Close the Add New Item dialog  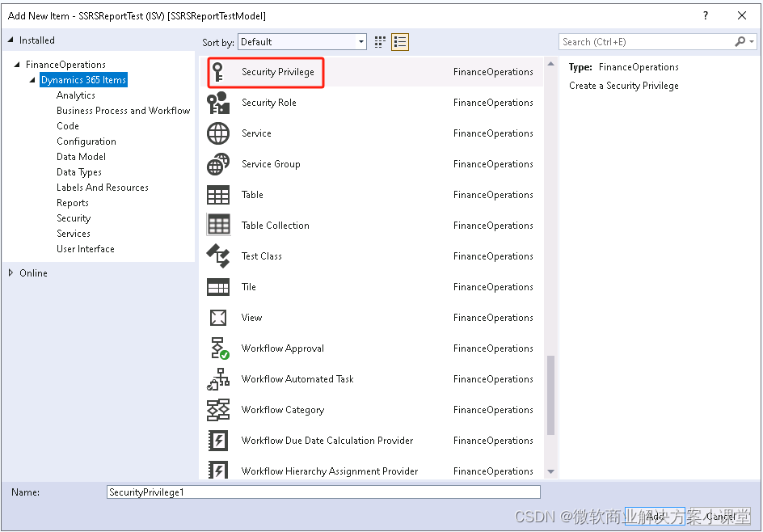[742, 15]
